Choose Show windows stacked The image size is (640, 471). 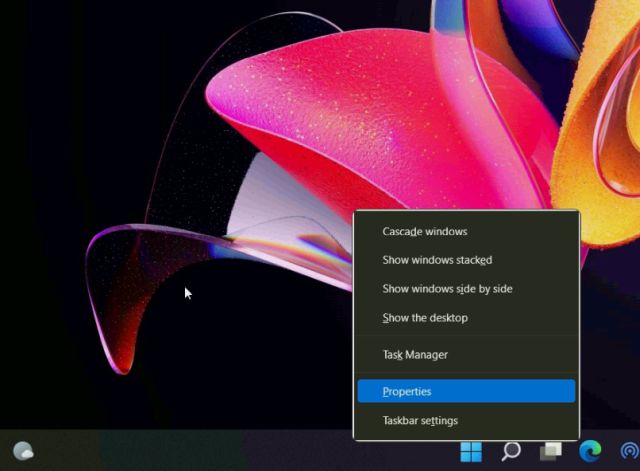point(437,260)
